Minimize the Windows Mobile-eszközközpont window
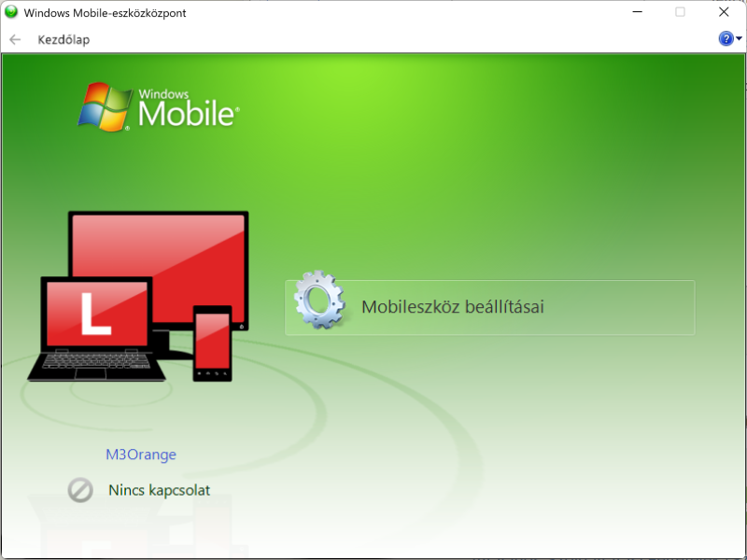The height and width of the screenshot is (560, 747). pos(638,12)
